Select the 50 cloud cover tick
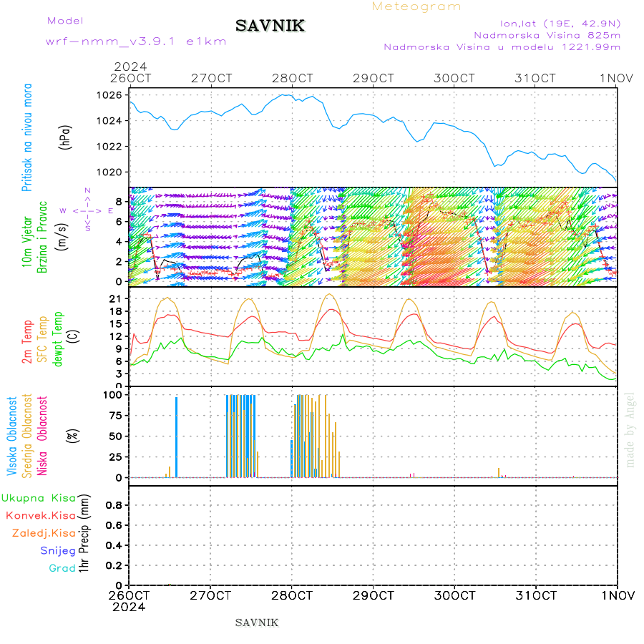Image resolution: width=644 pixels, height=644 pixels. 116,436
